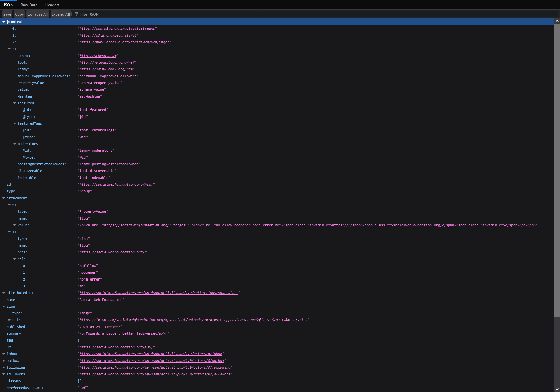The height and width of the screenshot is (392, 560).
Task: Open the w3.org activitystreams link
Action: click(117, 28)
